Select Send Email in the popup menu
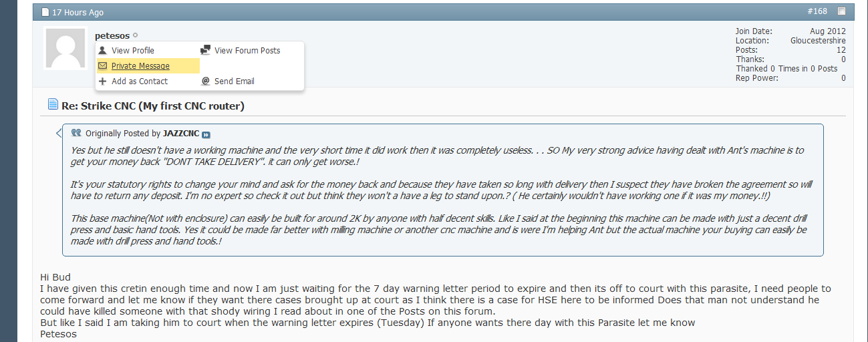This screenshot has width=868, height=342. [x=234, y=81]
